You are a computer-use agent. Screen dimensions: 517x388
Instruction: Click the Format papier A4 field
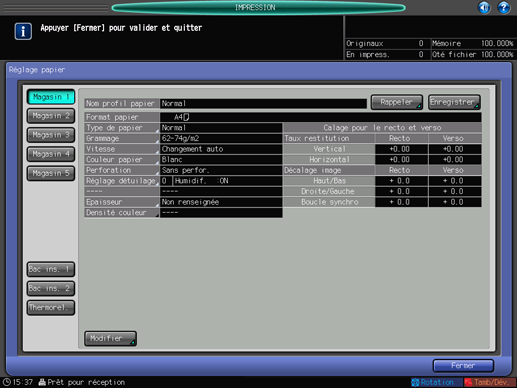pos(321,117)
